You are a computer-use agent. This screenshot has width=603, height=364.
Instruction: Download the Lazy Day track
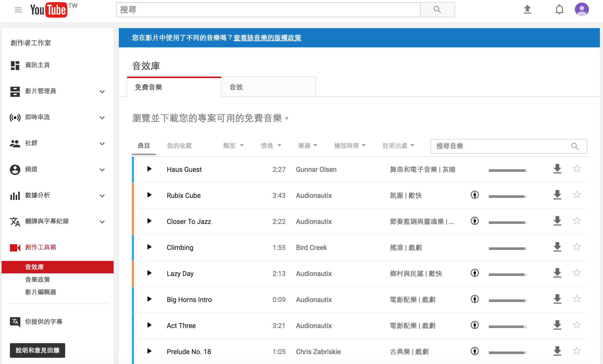[x=557, y=273]
